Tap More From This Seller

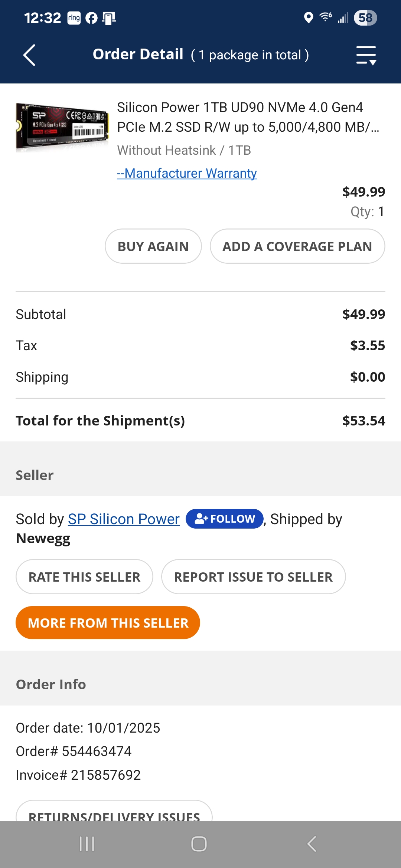(x=108, y=623)
